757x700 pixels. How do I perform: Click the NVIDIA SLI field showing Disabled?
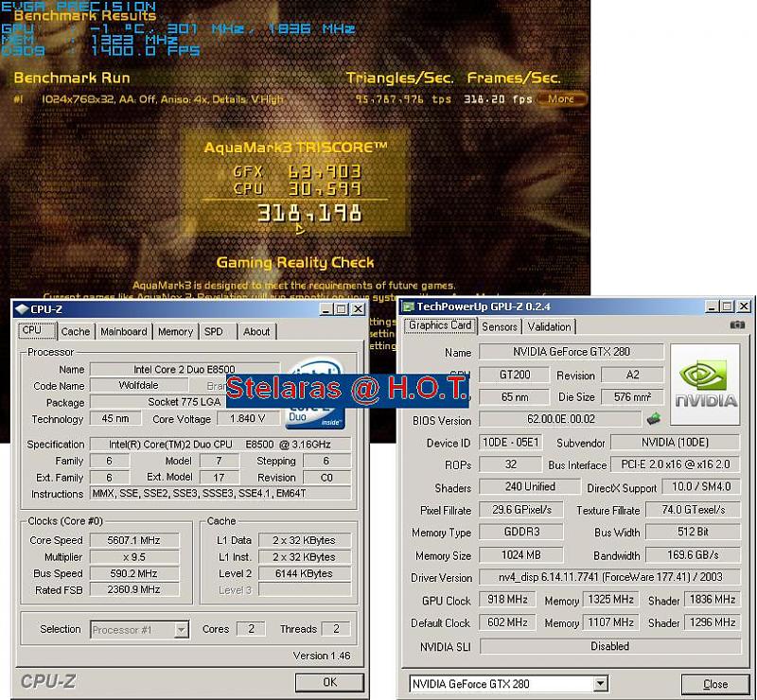(609, 646)
